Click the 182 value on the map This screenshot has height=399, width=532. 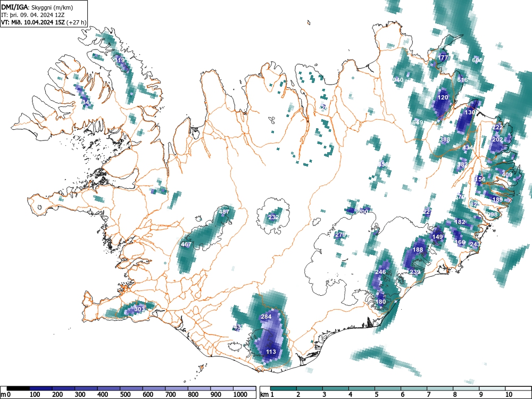click(x=460, y=222)
